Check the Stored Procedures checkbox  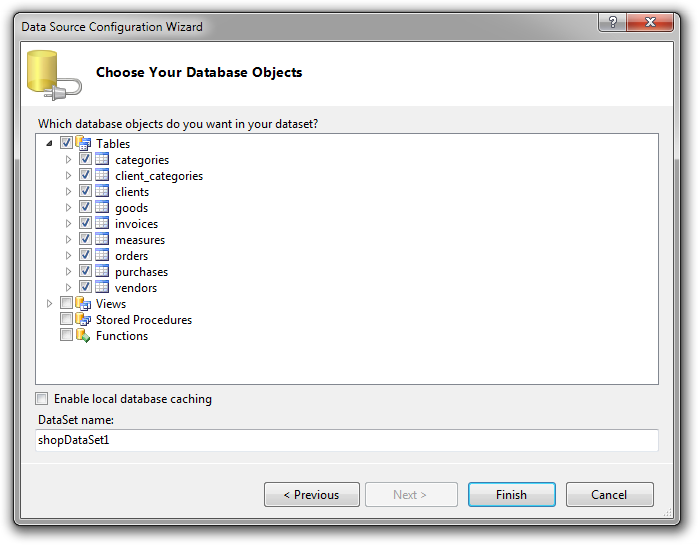coord(66,319)
